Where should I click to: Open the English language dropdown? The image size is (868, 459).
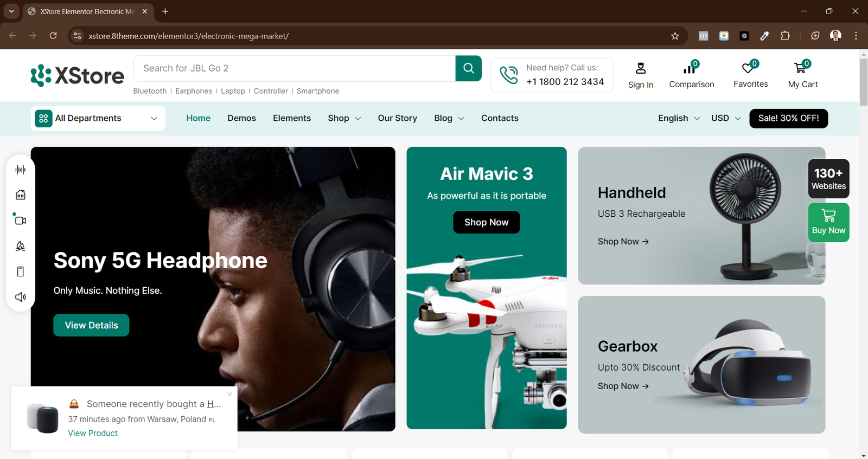679,118
